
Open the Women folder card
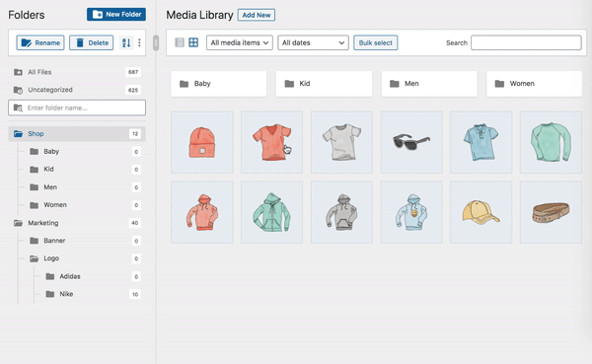[x=534, y=84]
